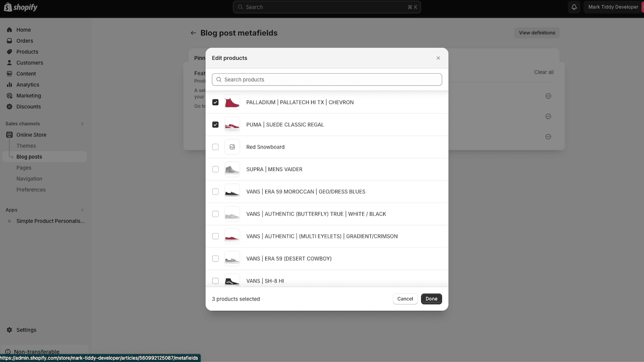644x362 pixels.
Task: Expand the Sales channels chevron
Action: click(82, 124)
